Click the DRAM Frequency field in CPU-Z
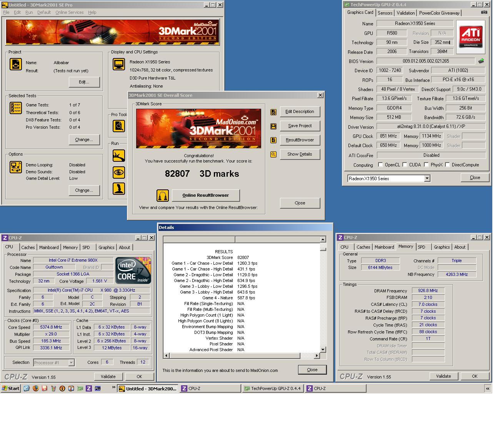This screenshot has height=448, width=500. [x=428, y=291]
